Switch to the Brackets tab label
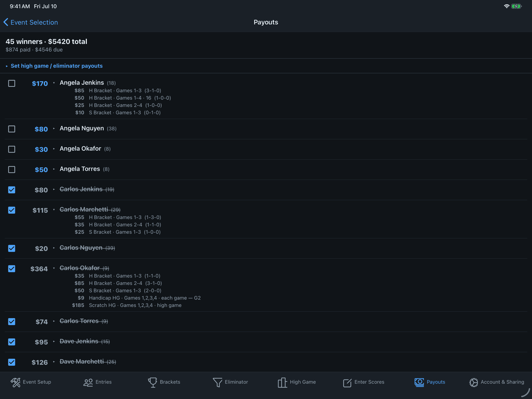 [x=170, y=382]
